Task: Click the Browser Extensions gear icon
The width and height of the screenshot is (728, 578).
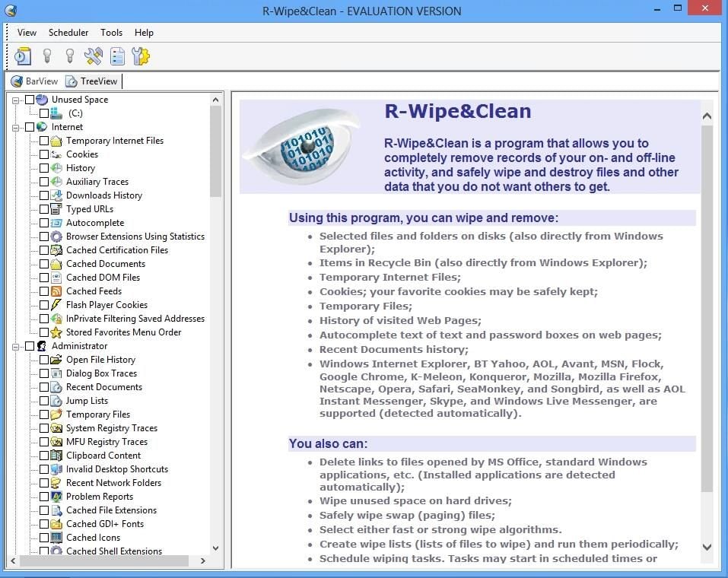Action: click(56, 237)
